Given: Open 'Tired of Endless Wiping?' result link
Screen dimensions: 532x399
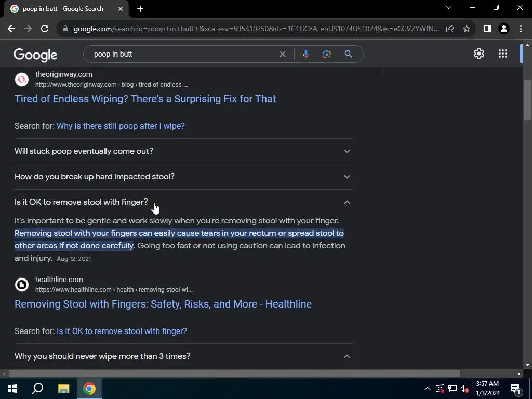Looking at the screenshot, I should (145, 99).
